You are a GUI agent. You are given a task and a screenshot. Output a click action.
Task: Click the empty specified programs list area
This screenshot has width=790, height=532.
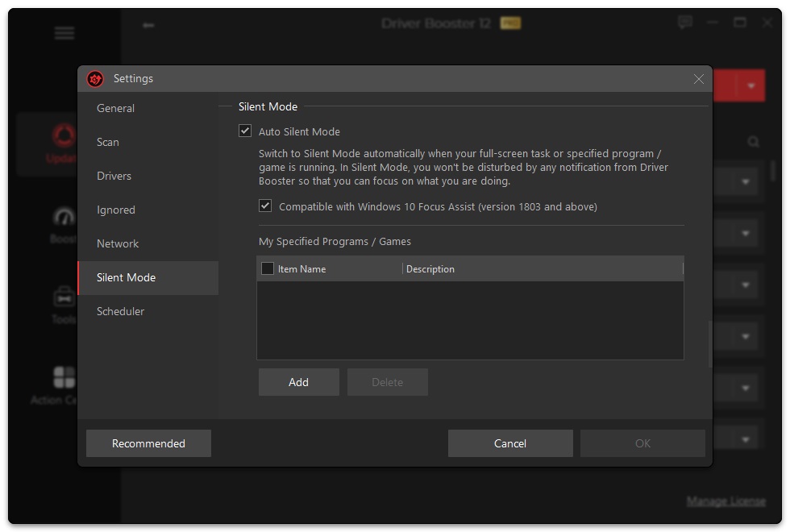click(x=470, y=321)
